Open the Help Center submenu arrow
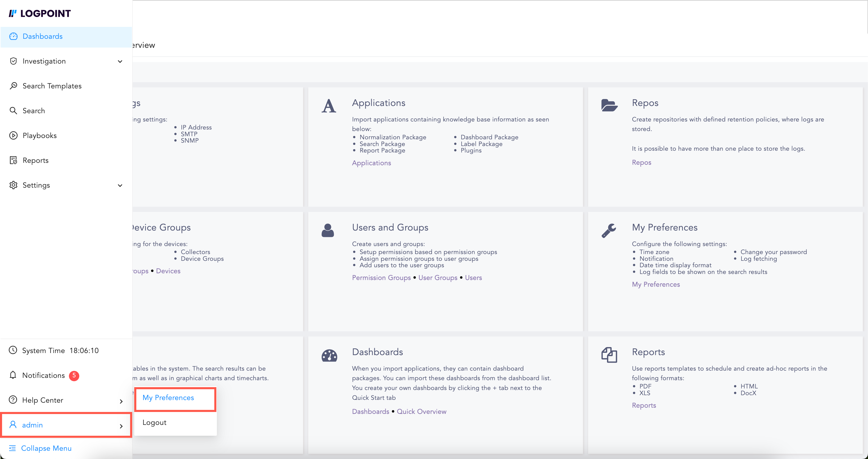Screen dimensions: 868x459 121,401
